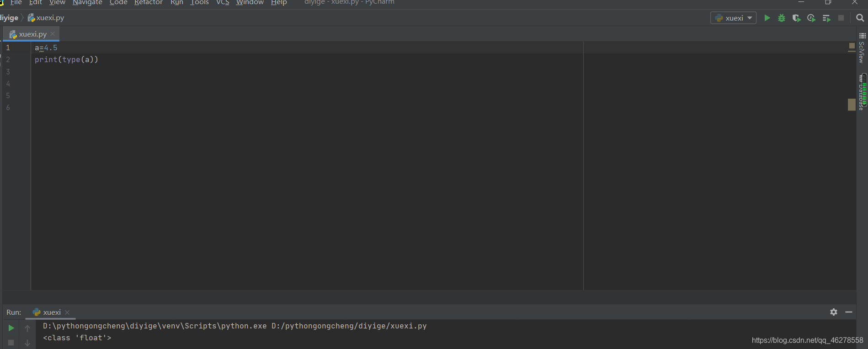Close the xuexi Run tab
The image size is (868, 349).
[x=67, y=312]
